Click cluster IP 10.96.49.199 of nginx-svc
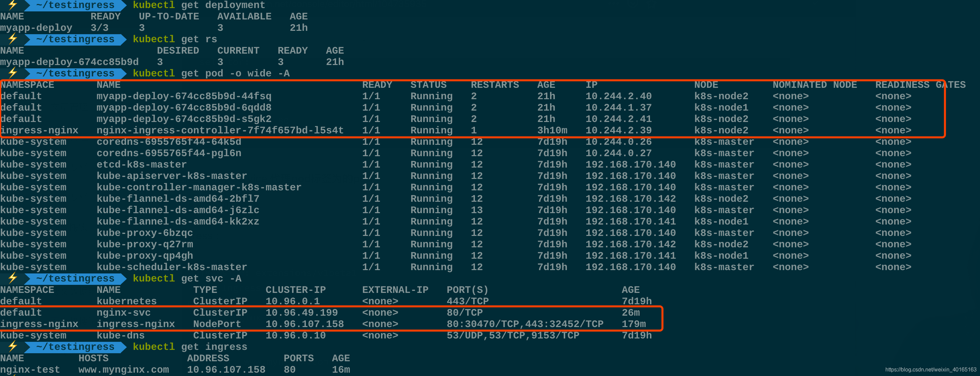 click(x=301, y=313)
